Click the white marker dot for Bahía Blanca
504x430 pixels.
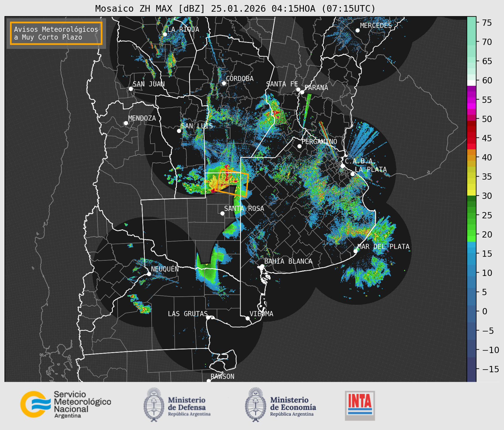point(262,266)
